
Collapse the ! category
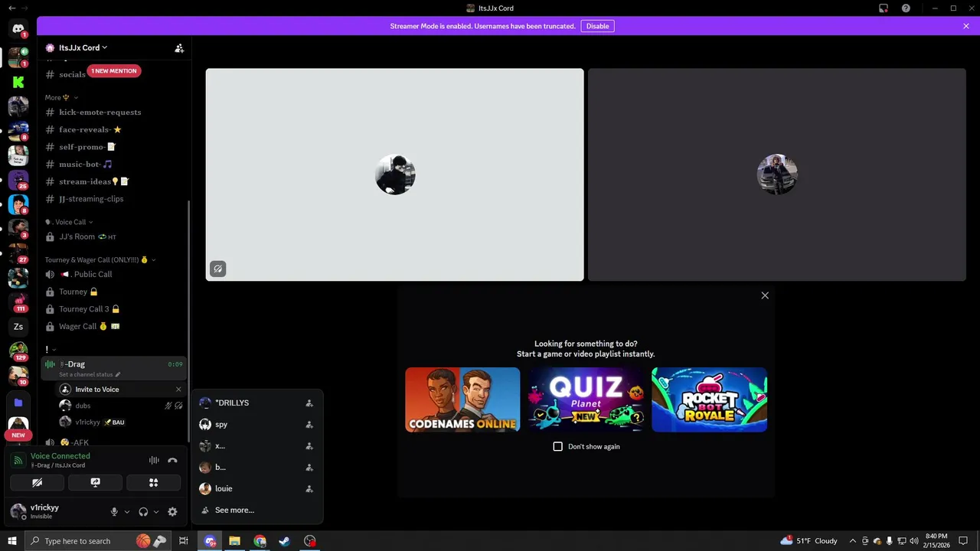click(51, 349)
